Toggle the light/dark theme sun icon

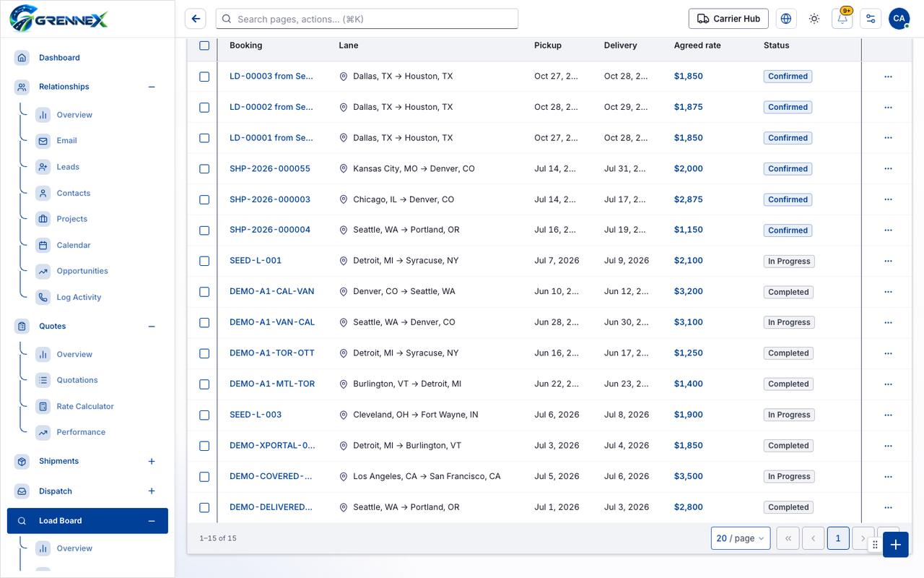coord(814,19)
